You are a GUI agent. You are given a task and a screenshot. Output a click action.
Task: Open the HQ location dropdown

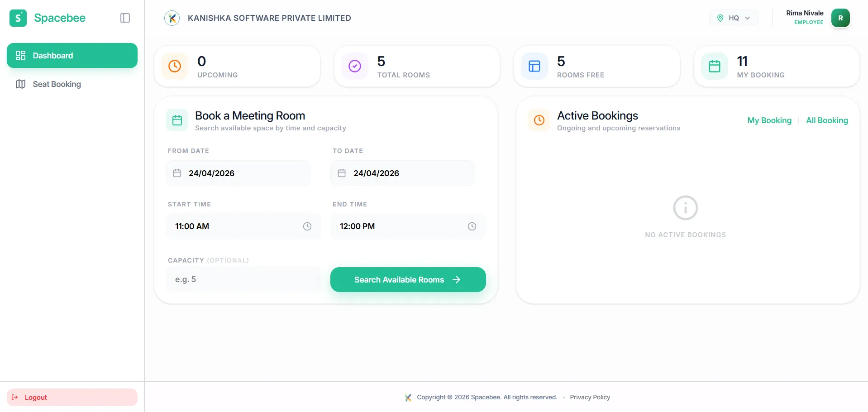click(734, 18)
